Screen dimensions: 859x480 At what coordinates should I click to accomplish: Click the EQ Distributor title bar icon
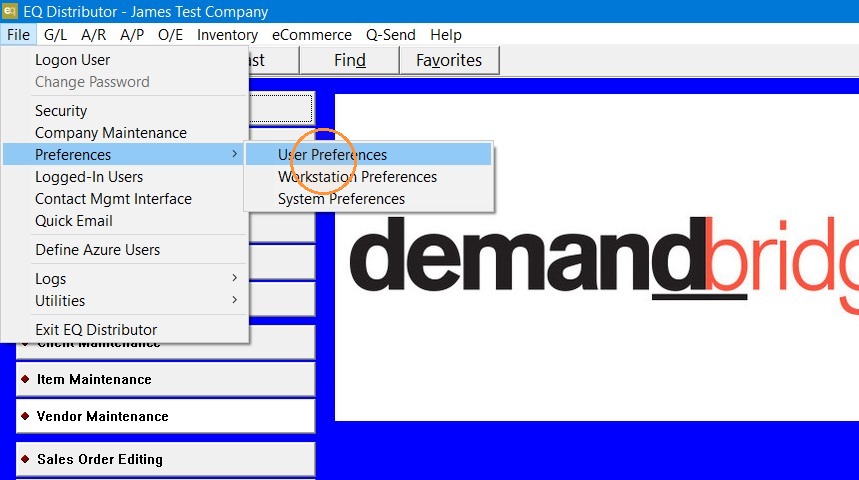coord(10,10)
